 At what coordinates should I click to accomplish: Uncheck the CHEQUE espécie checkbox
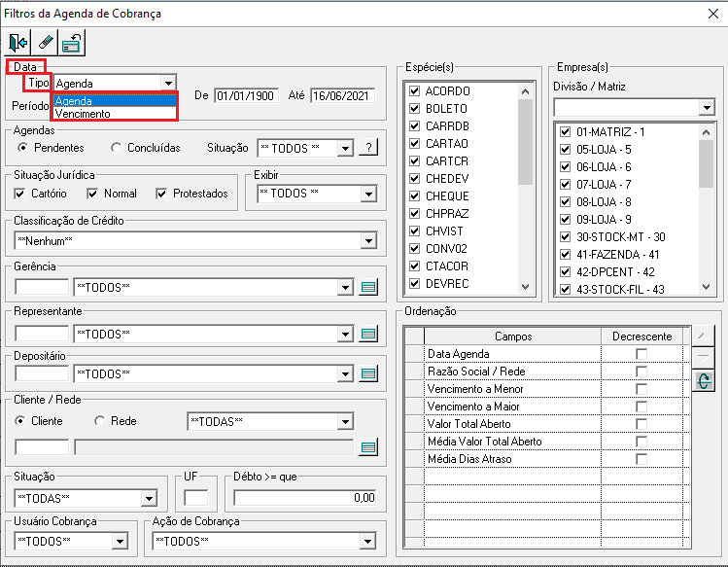[415, 196]
